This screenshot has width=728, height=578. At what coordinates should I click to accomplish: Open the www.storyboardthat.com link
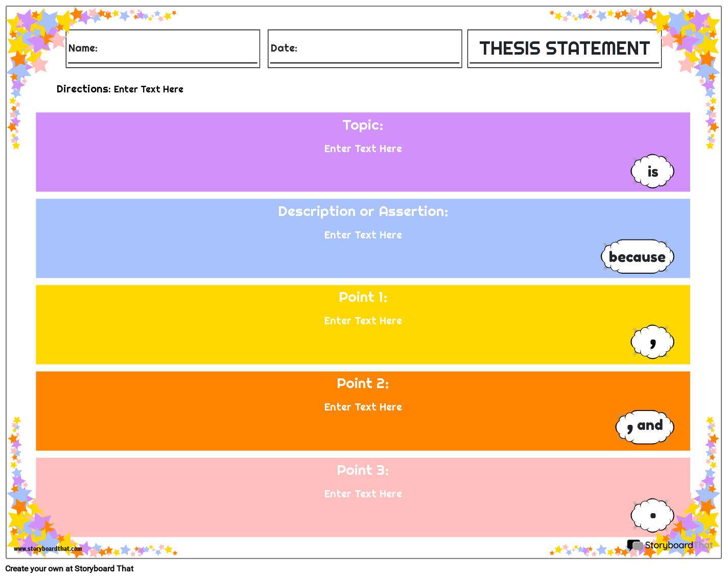pos(46,549)
